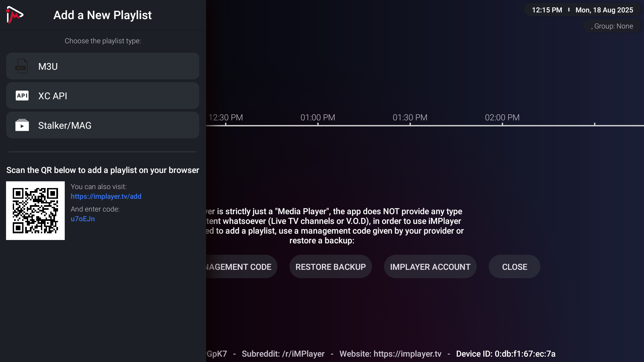Click the XC API badge icon

coord(22,96)
